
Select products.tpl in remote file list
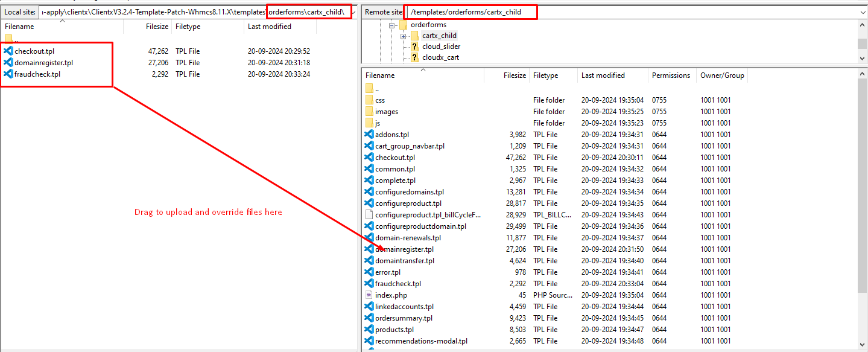pyautogui.click(x=394, y=330)
